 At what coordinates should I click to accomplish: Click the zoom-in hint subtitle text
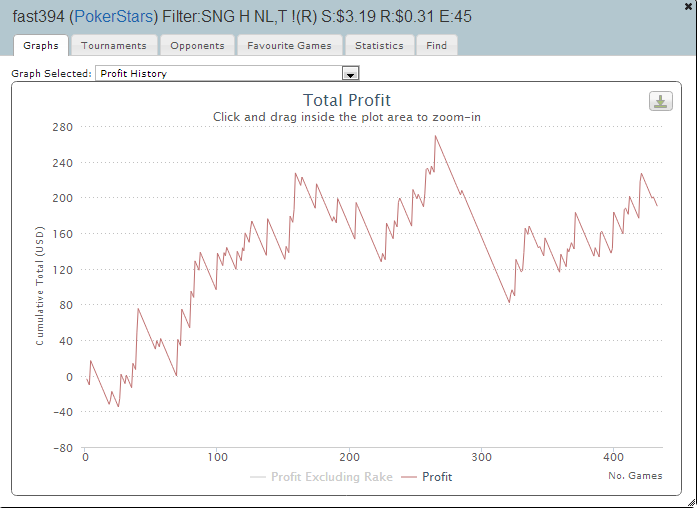tap(347, 117)
